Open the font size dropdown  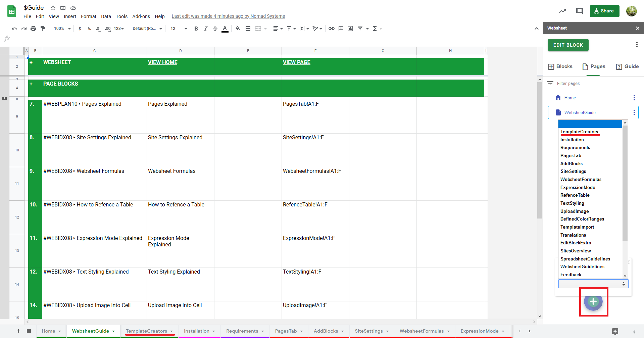[178, 29]
